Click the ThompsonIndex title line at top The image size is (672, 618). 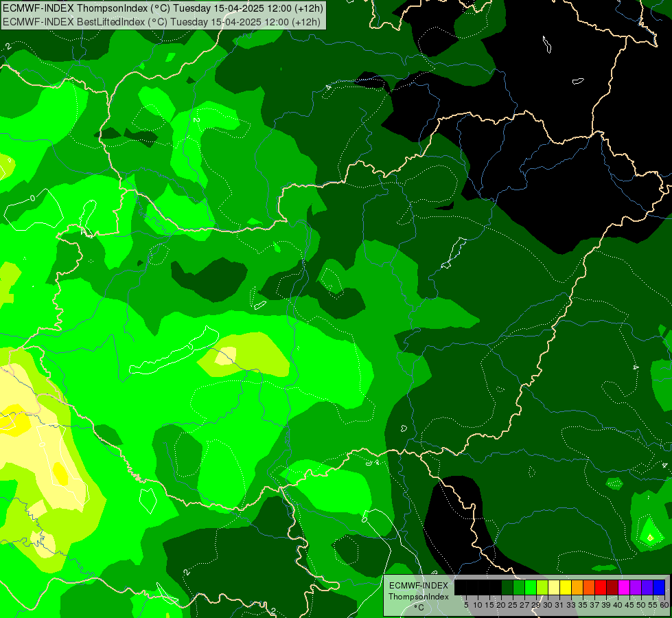163,8
